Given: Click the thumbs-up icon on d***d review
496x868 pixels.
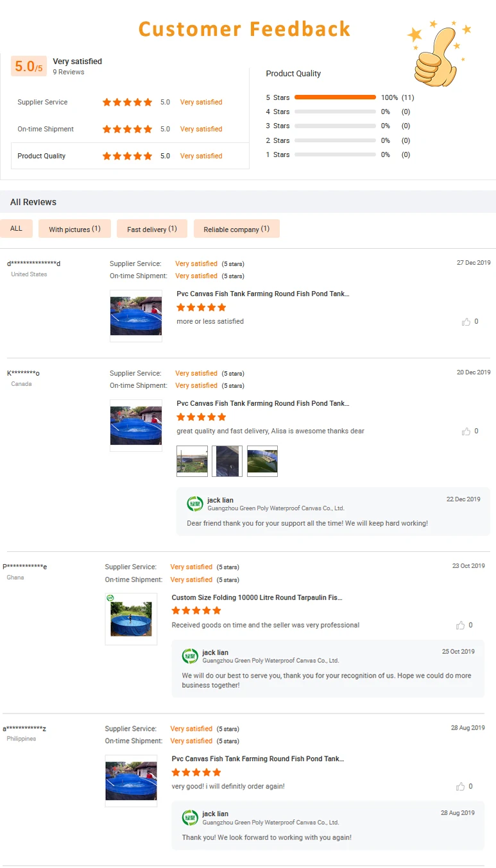Looking at the screenshot, I should [466, 322].
